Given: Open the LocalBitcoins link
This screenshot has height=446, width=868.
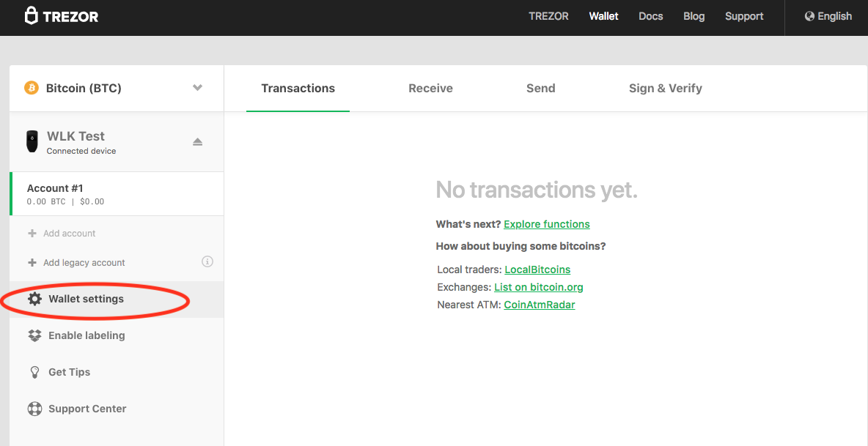Looking at the screenshot, I should (537, 270).
